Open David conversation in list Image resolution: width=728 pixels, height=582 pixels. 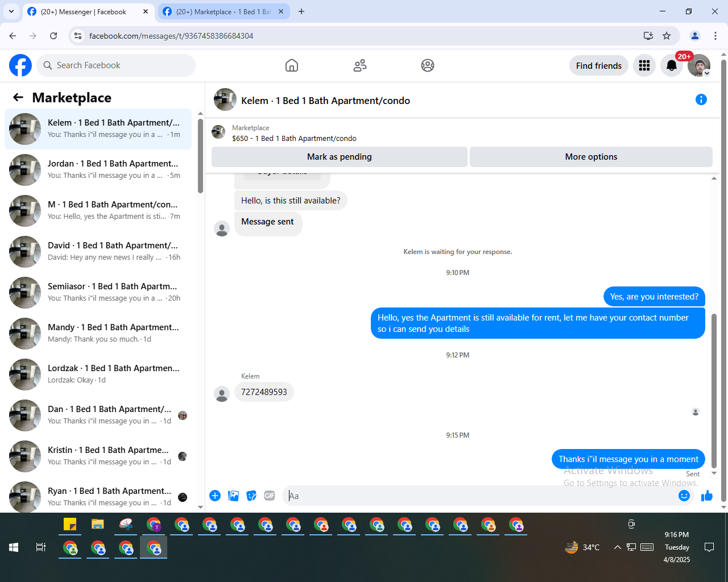(x=98, y=252)
